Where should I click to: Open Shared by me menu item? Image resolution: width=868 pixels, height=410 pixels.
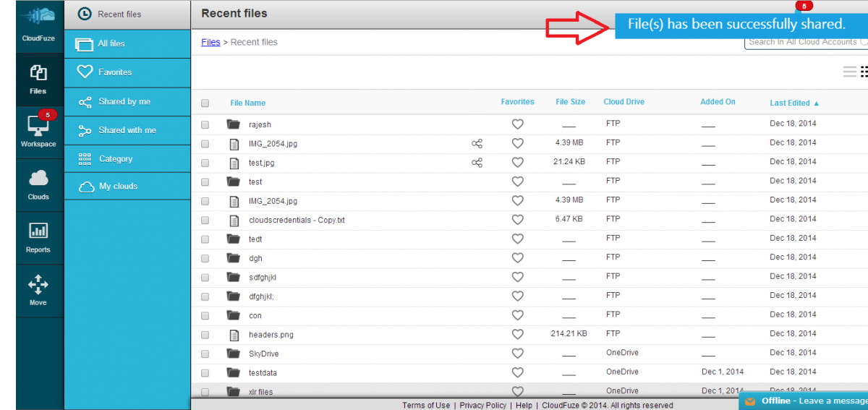pos(127,101)
